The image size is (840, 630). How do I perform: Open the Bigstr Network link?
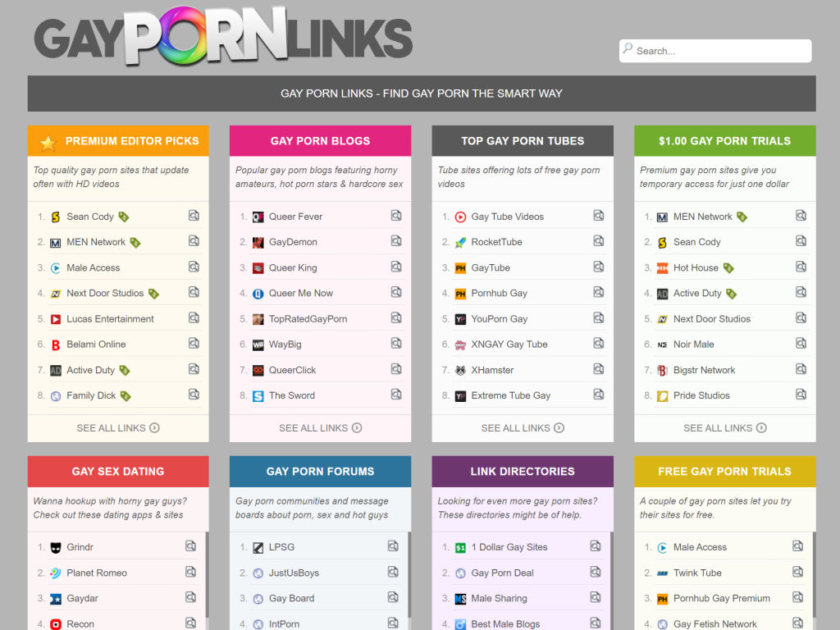click(x=704, y=370)
